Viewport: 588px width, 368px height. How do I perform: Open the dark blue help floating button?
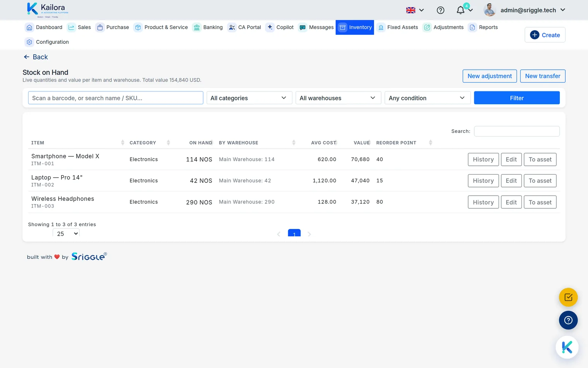[568, 320]
